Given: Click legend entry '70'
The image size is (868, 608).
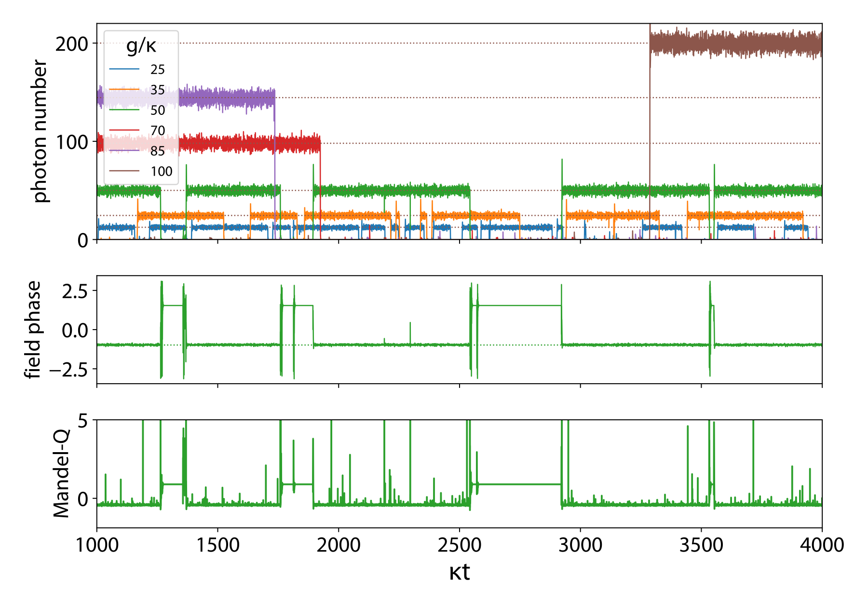Looking at the screenshot, I should click(x=158, y=131).
